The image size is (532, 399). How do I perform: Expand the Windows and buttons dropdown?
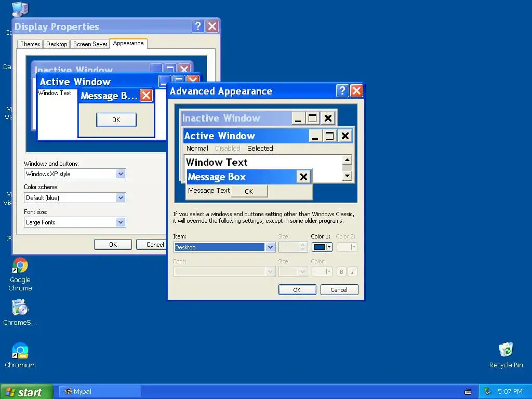pos(121,174)
